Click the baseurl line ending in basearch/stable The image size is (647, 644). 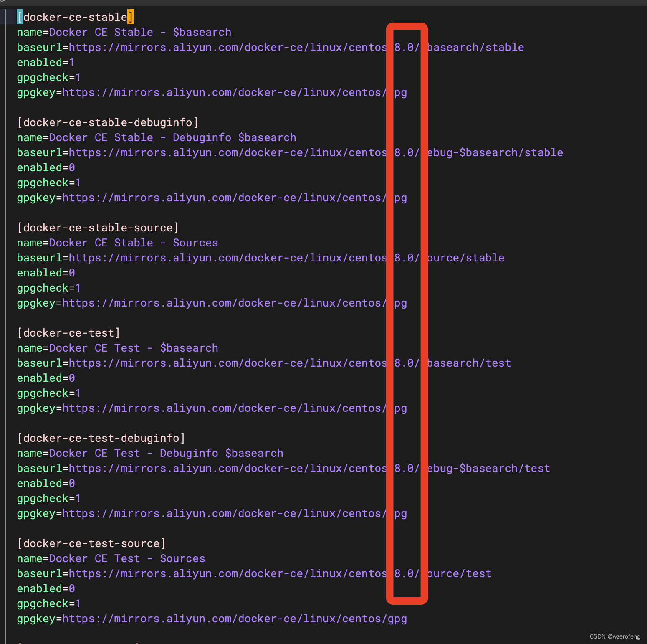coord(270,47)
